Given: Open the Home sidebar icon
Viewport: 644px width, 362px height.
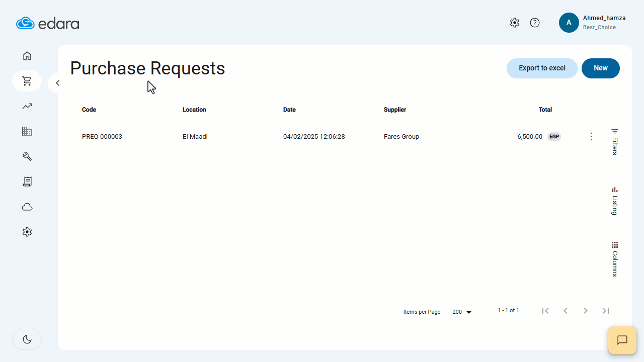Looking at the screenshot, I should (x=27, y=56).
